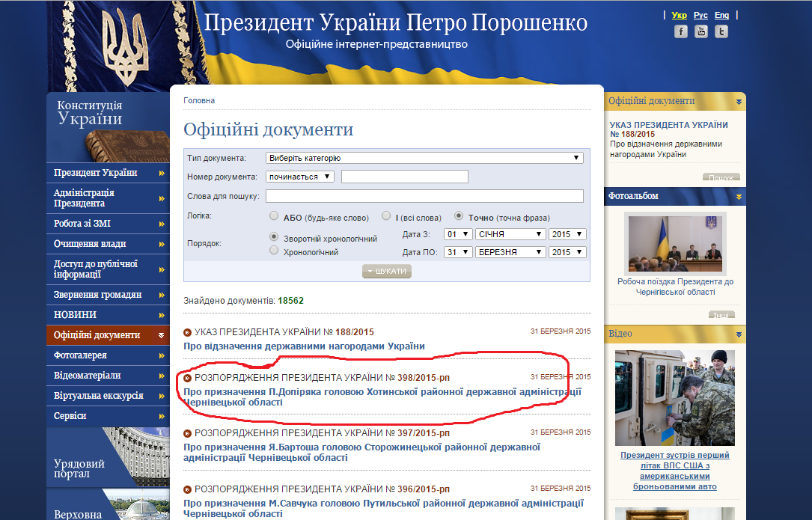Click bullet icon beside Розпорядження № 397/2015-рп
This screenshot has height=520, width=812.
pos(188,433)
